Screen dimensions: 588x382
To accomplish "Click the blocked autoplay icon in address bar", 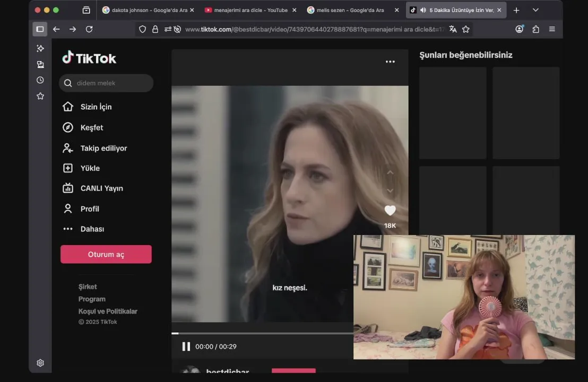I will [x=178, y=29].
